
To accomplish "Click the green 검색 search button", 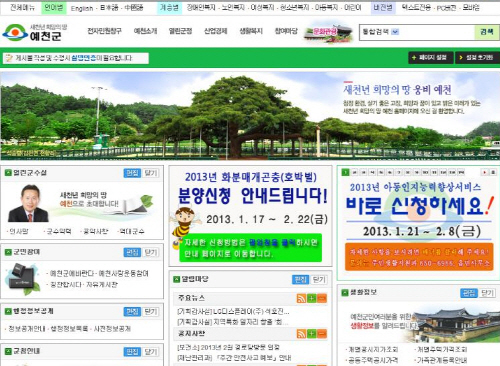I will coord(487,32).
